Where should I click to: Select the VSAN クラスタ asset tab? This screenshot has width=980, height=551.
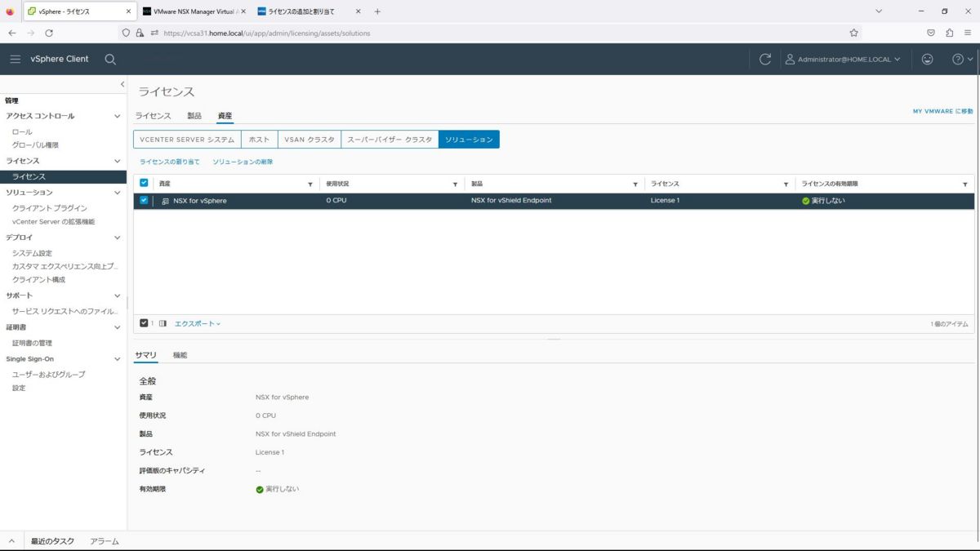point(310,140)
